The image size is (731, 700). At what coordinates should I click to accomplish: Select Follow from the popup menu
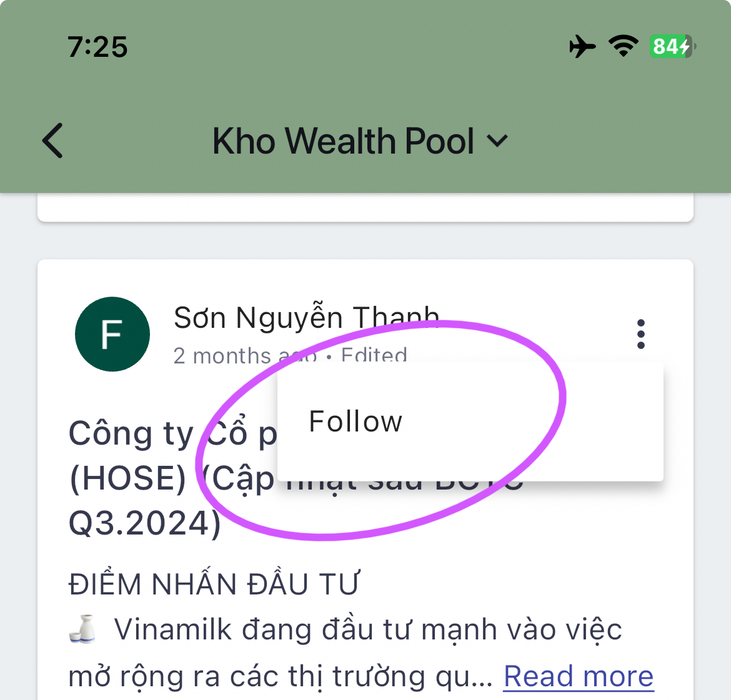[x=470, y=421]
